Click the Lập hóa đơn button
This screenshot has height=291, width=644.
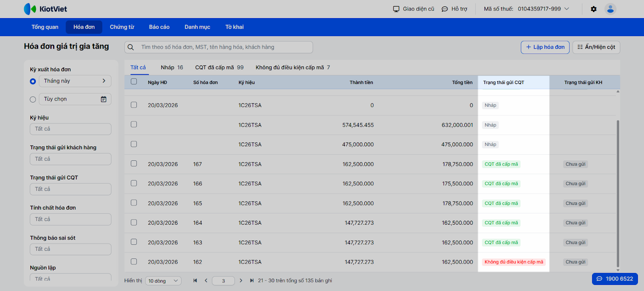[545, 47]
